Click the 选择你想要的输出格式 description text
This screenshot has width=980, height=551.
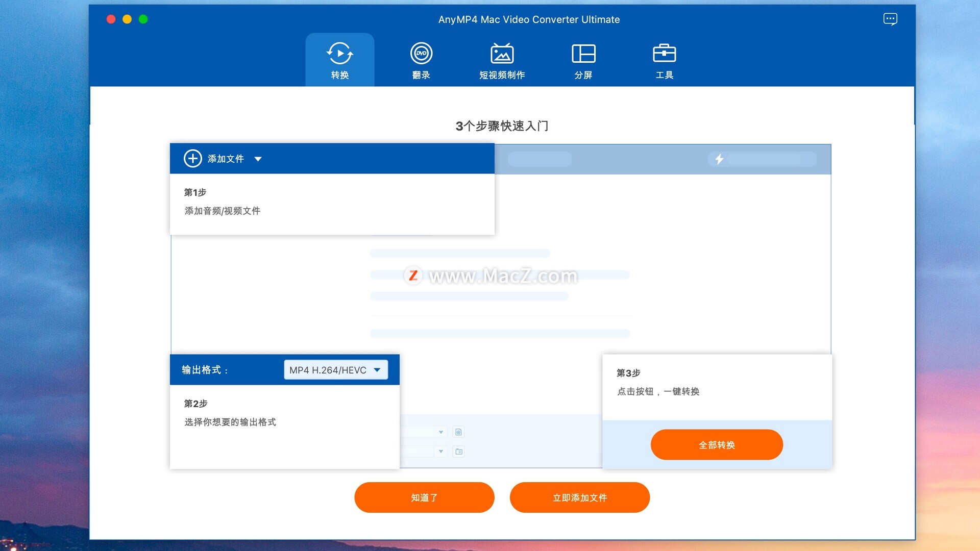pos(230,422)
